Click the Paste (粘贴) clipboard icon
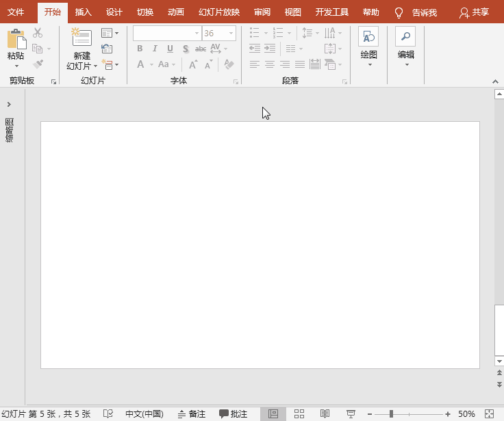504x421 pixels. [x=15, y=39]
